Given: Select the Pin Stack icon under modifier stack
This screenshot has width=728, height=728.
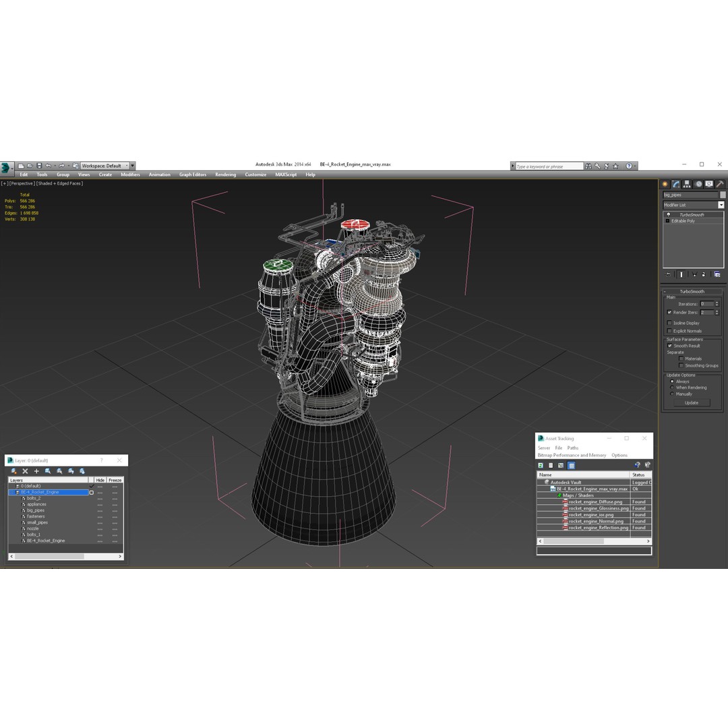Looking at the screenshot, I should [x=667, y=274].
